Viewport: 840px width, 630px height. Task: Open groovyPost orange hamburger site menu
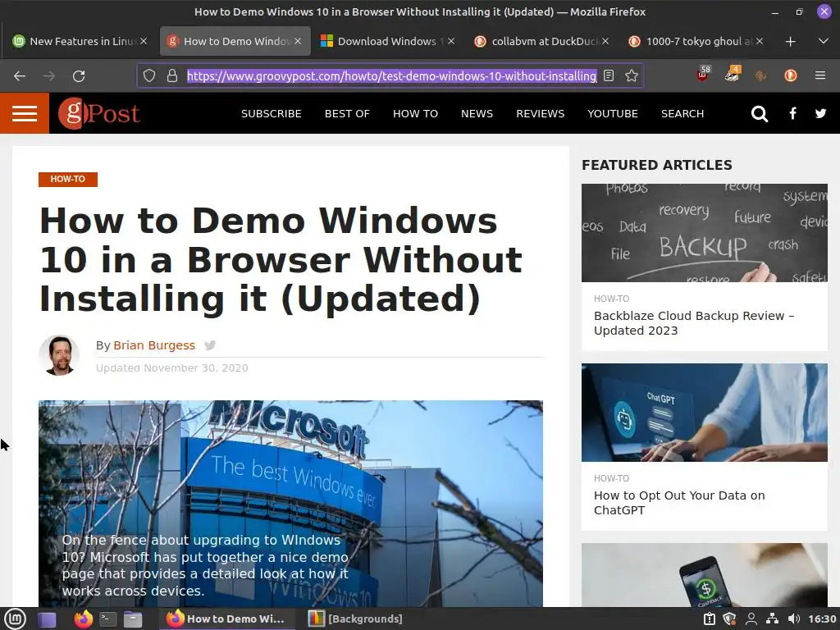coord(25,113)
